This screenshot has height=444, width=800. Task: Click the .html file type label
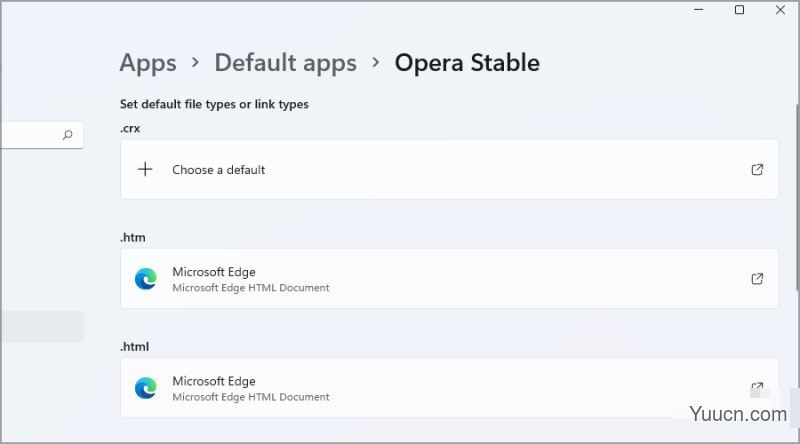[135, 347]
